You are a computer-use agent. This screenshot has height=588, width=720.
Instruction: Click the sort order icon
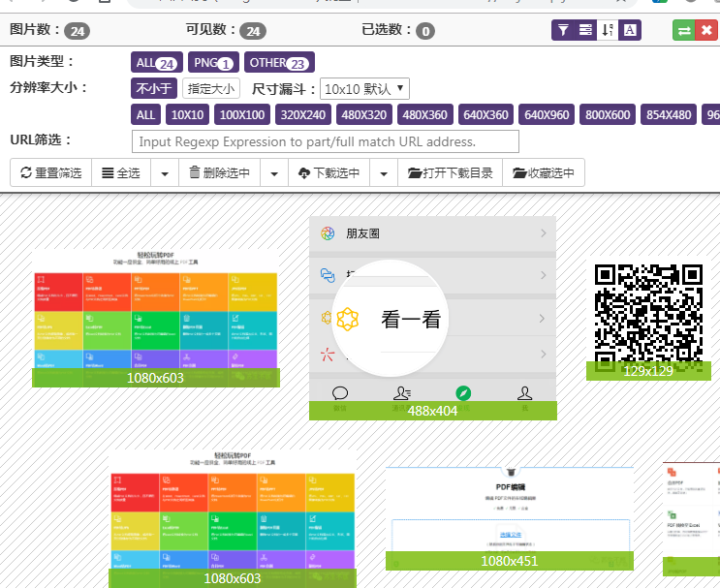608,30
